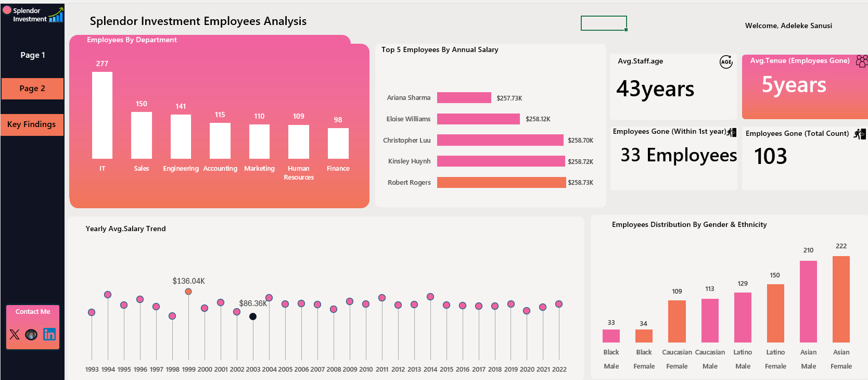Click the 'Avg.Staff.age' card title

click(x=640, y=61)
